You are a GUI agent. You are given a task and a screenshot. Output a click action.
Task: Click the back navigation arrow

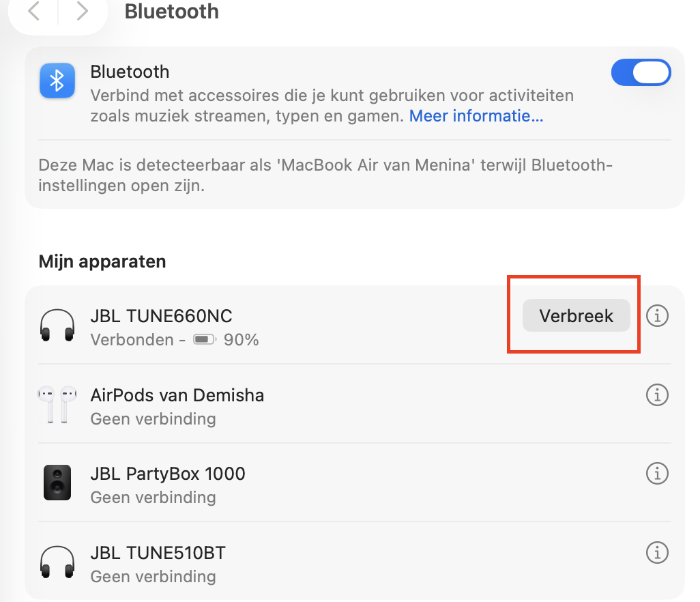click(x=34, y=12)
